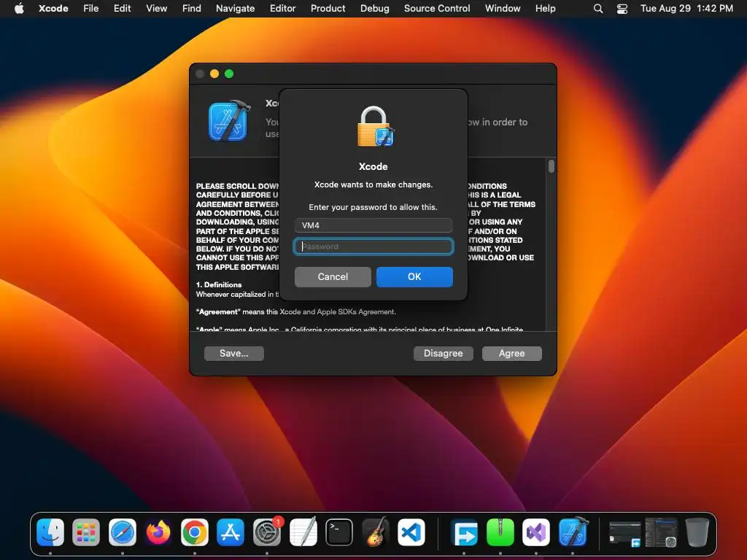Open the Apple menu
The height and width of the screenshot is (560, 747).
pyautogui.click(x=19, y=9)
